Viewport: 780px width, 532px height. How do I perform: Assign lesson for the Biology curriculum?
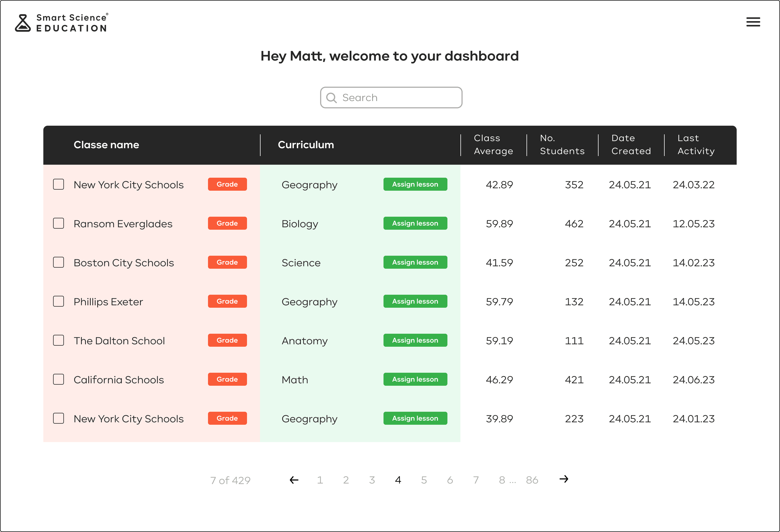pos(415,223)
